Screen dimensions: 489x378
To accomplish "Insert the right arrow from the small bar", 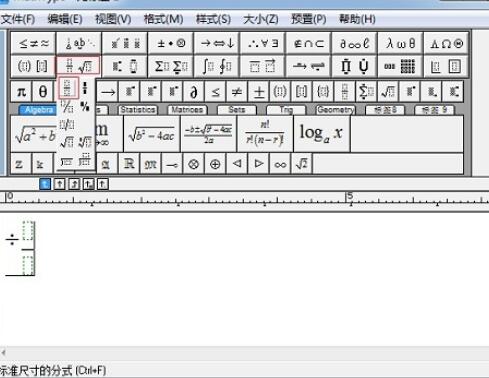I will coord(108,91).
